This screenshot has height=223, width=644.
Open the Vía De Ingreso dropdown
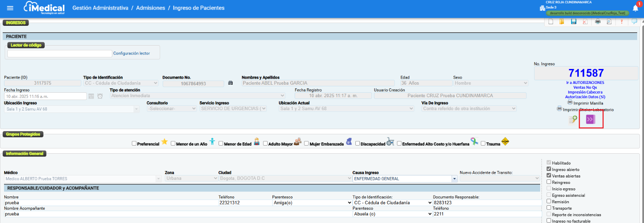tap(469, 108)
